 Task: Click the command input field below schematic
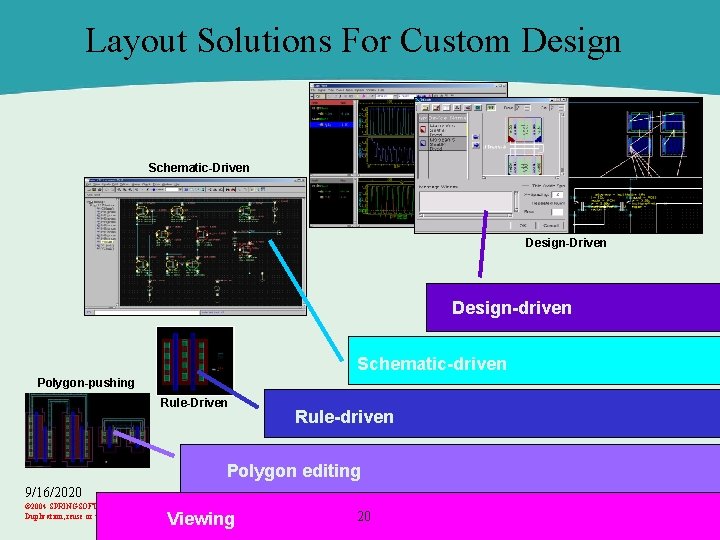click(x=147, y=312)
